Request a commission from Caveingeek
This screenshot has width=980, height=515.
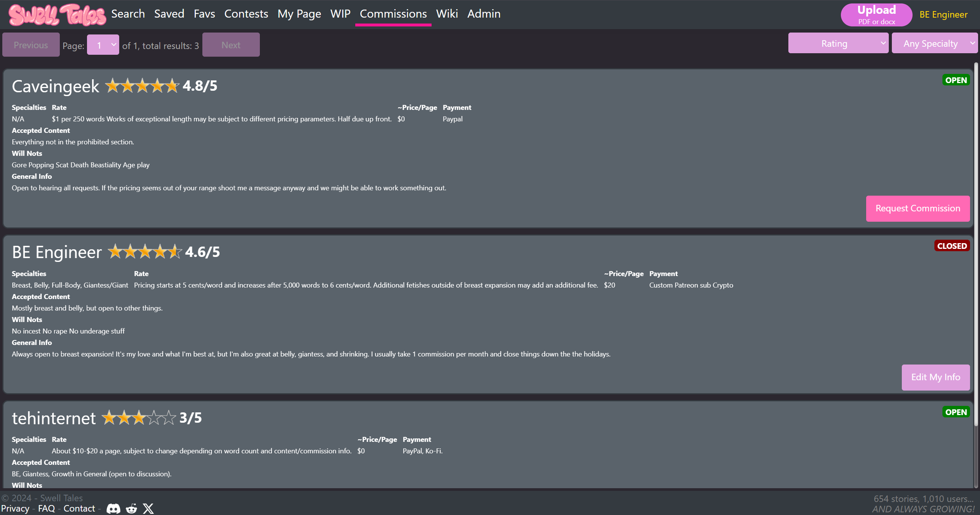[918, 209]
